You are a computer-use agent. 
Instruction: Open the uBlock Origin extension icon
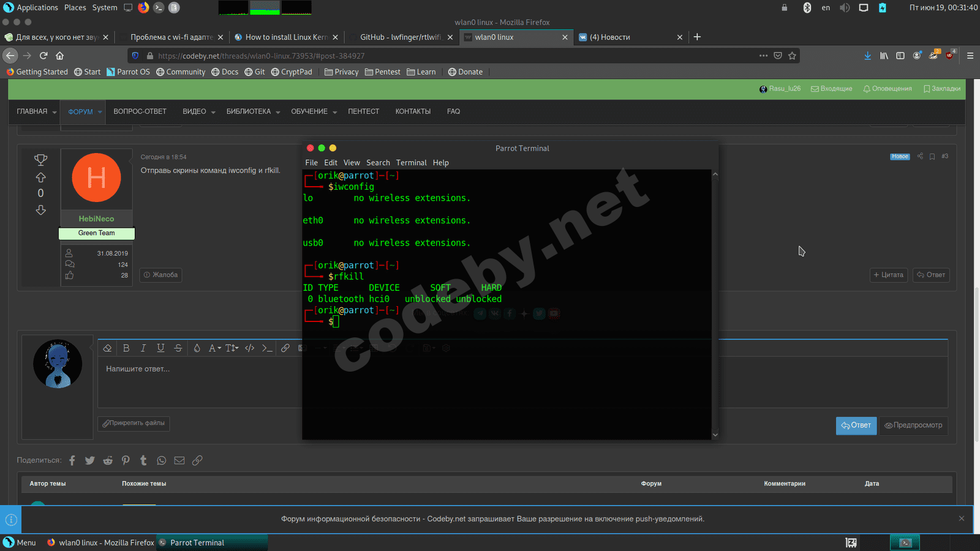949,55
